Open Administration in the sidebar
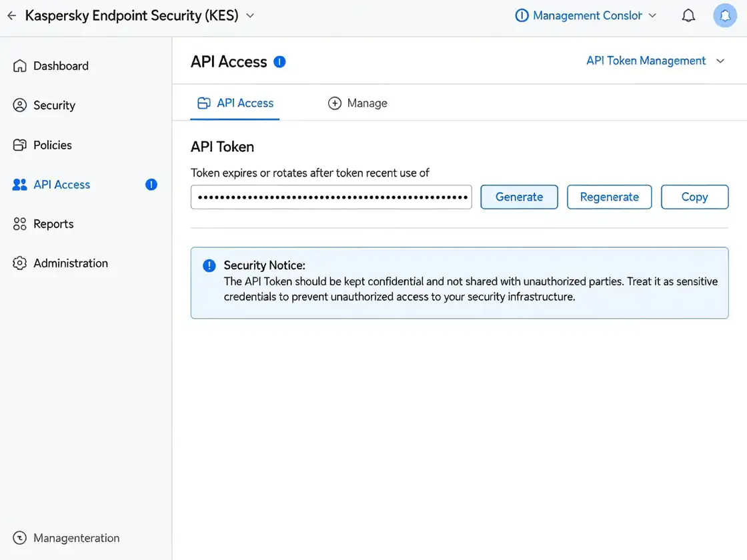This screenshot has width=747, height=560. point(71,263)
